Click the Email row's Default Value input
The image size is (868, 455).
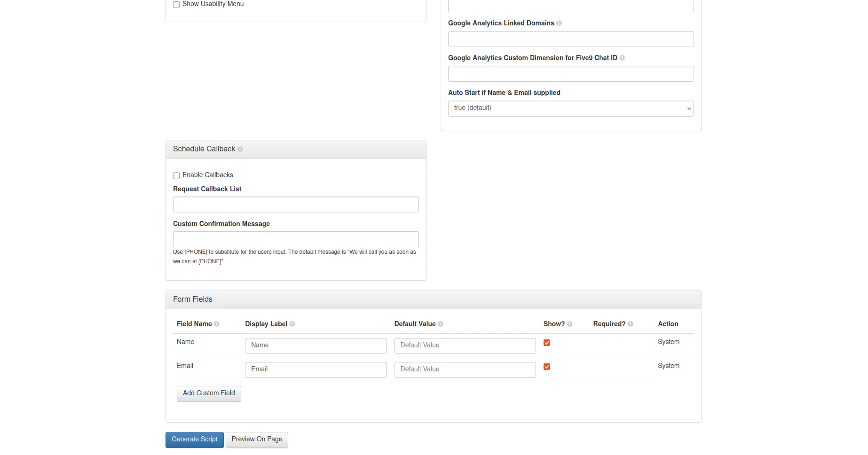pos(465,369)
